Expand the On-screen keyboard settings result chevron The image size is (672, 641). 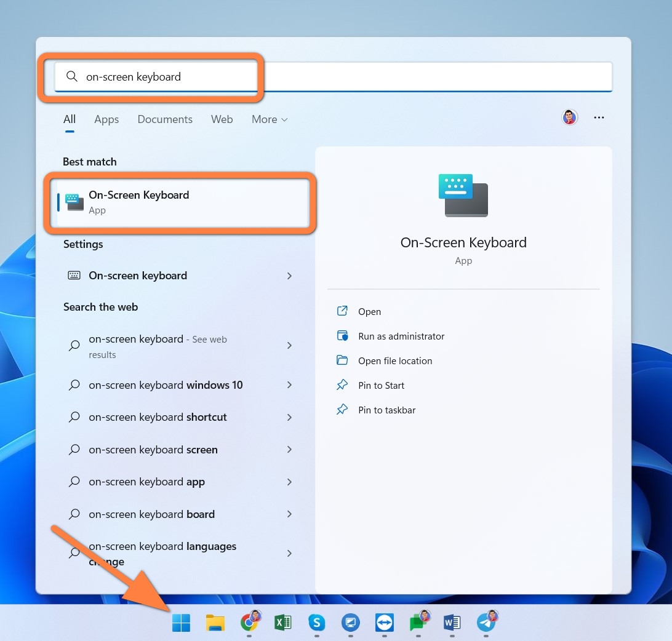(289, 276)
